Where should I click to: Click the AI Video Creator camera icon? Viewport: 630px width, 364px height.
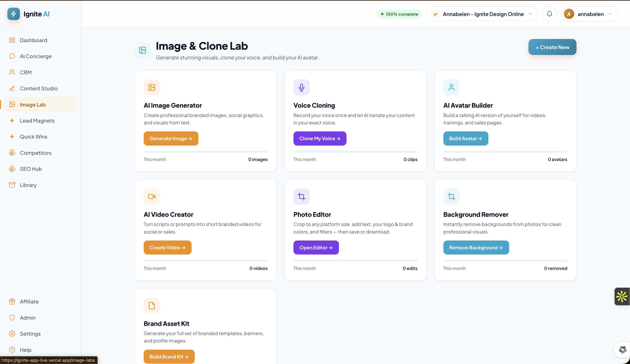click(152, 197)
